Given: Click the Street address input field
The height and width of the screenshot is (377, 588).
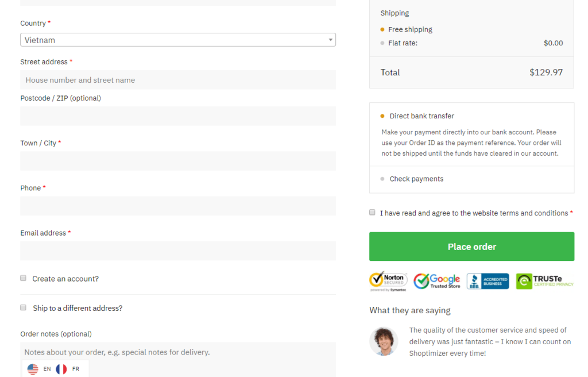Looking at the screenshot, I should (x=178, y=80).
